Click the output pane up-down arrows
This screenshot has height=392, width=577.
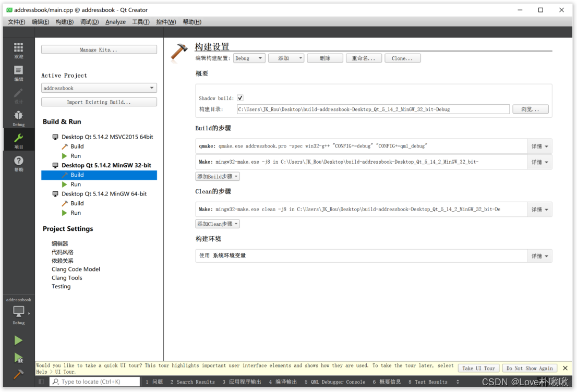458,382
